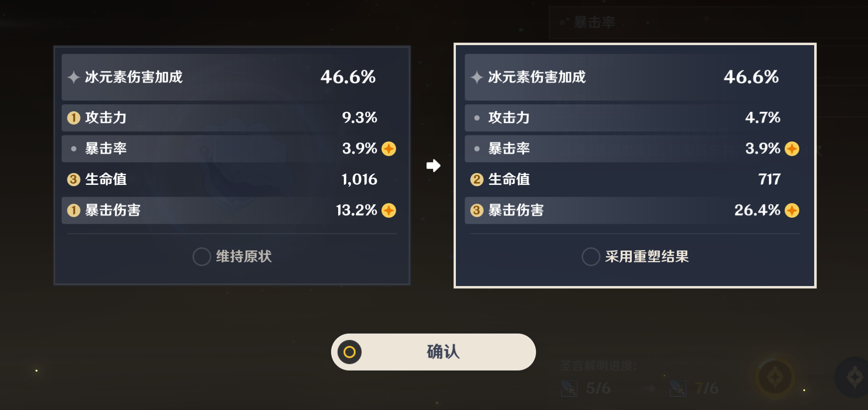The height and width of the screenshot is (410, 868).
Task: Click the dimmed round emblem at bottom right
Action: pos(775,377)
